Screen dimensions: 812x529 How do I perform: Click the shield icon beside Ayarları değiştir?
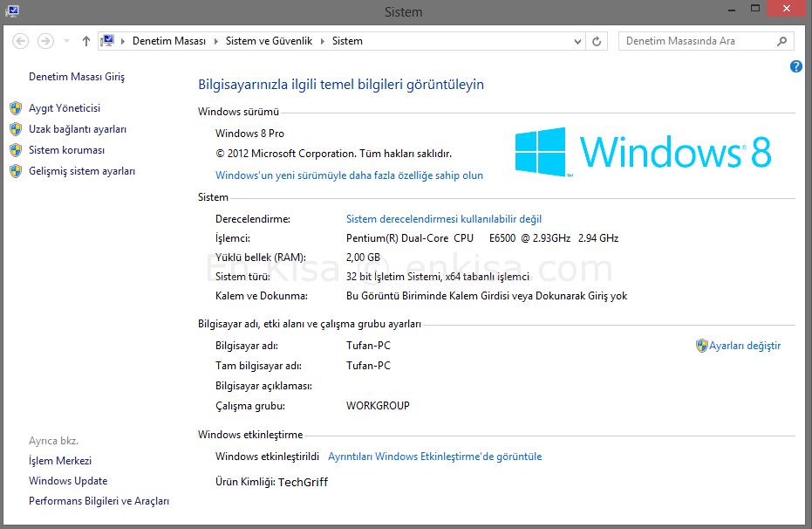click(x=702, y=346)
